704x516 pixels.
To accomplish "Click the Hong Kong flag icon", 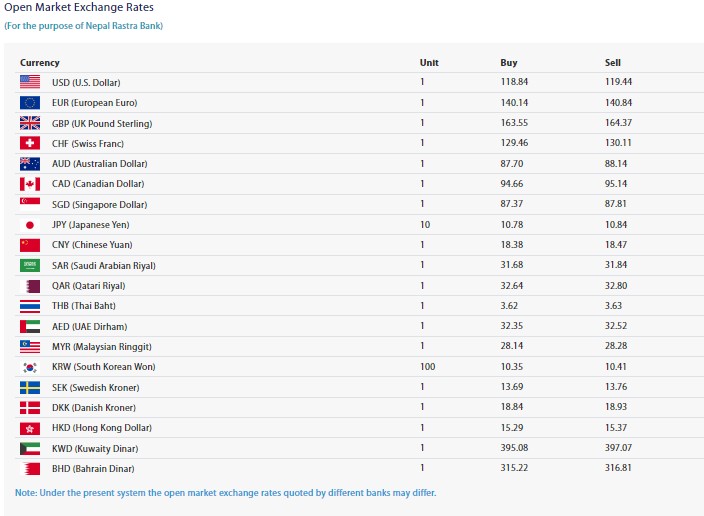I will tap(30, 428).
